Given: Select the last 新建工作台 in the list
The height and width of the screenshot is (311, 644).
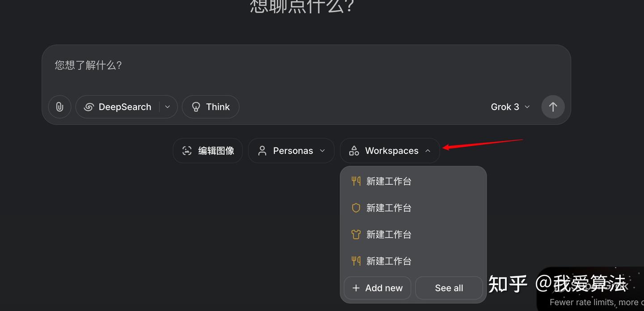Looking at the screenshot, I should 389,261.
